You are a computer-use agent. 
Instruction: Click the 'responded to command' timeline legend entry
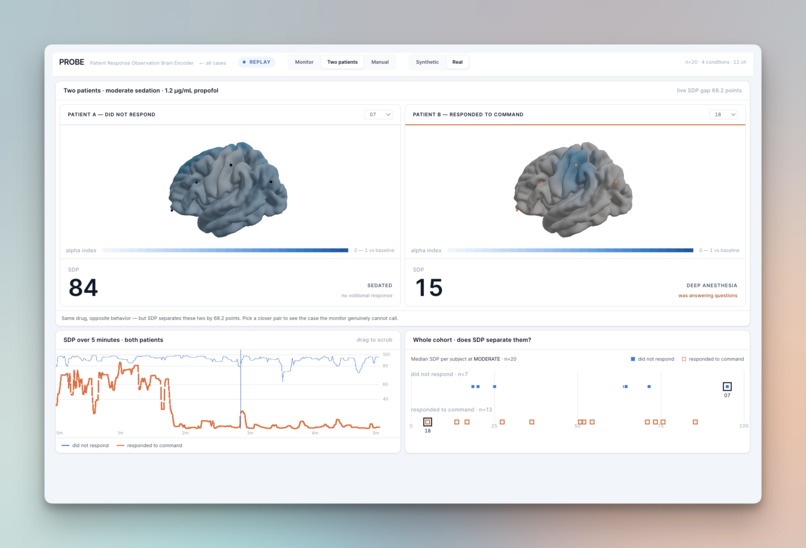(150, 446)
